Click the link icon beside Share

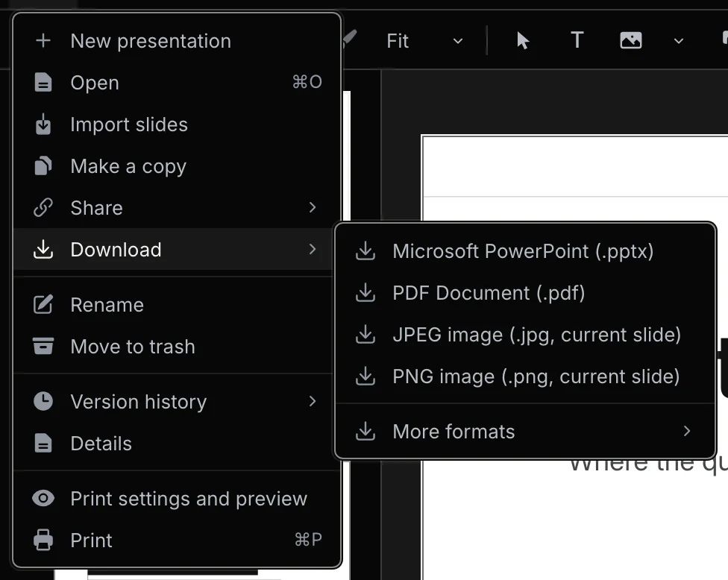click(x=43, y=208)
